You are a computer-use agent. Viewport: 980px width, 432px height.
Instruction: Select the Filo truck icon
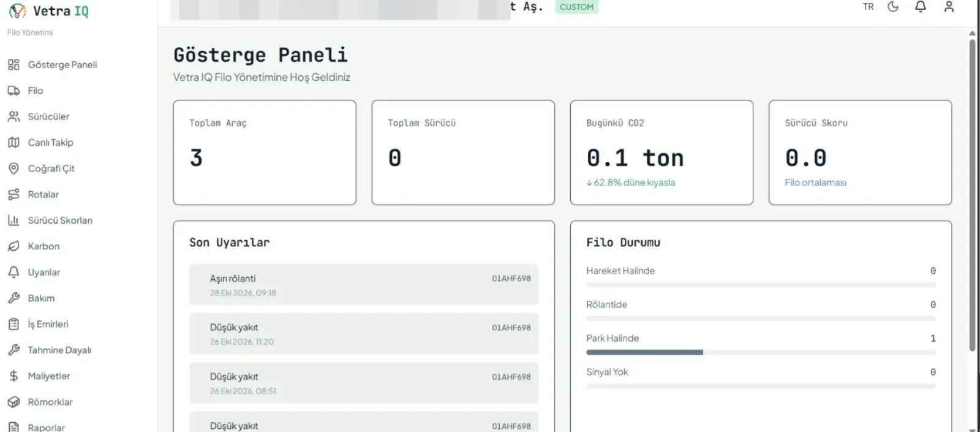[x=13, y=91]
